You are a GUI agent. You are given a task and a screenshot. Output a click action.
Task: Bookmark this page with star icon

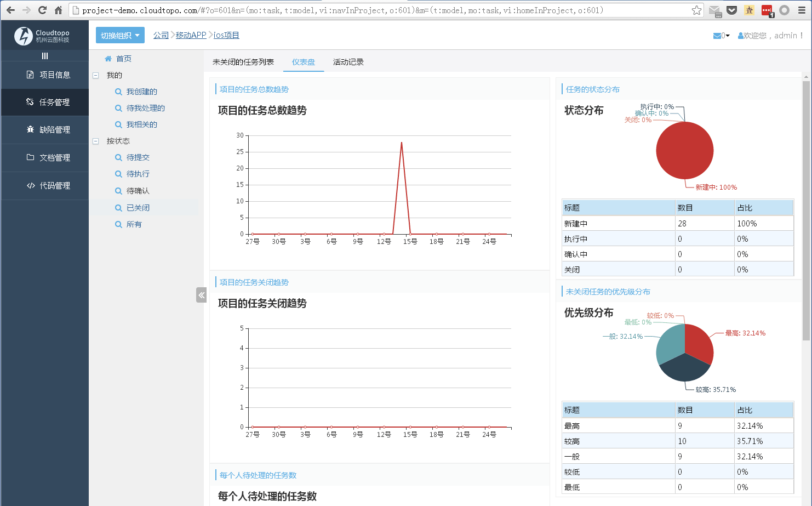[696, 10]
